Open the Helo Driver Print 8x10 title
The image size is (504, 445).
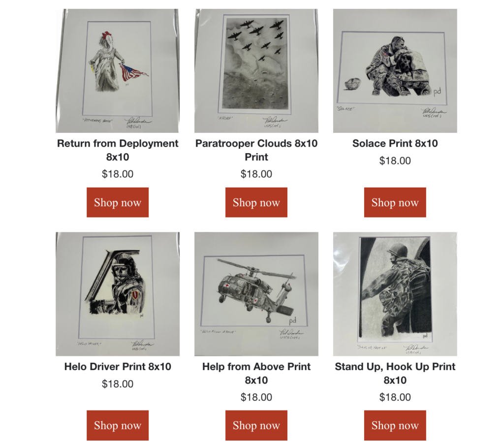[118, 367]
